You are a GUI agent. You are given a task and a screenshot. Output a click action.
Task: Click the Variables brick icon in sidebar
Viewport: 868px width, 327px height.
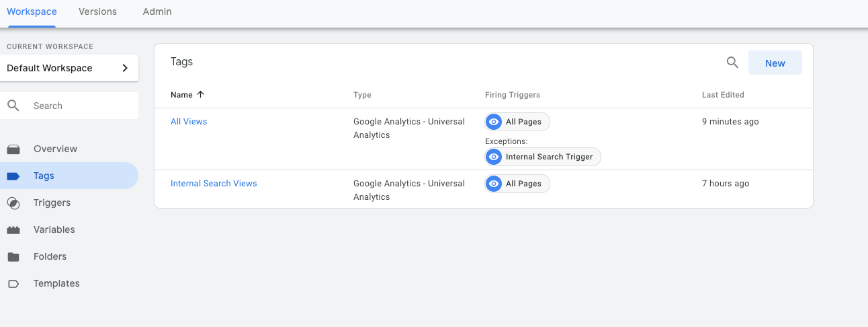pos(13,230)
